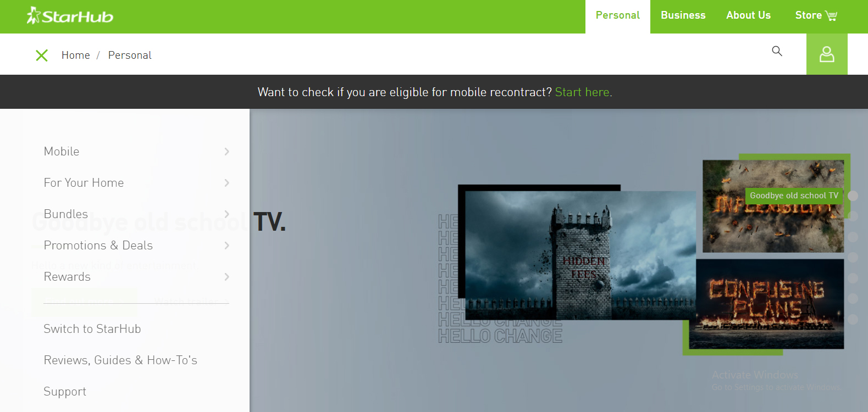Open the Store cart link
This screenshot has width=868, height=412.
coord(816,15)
